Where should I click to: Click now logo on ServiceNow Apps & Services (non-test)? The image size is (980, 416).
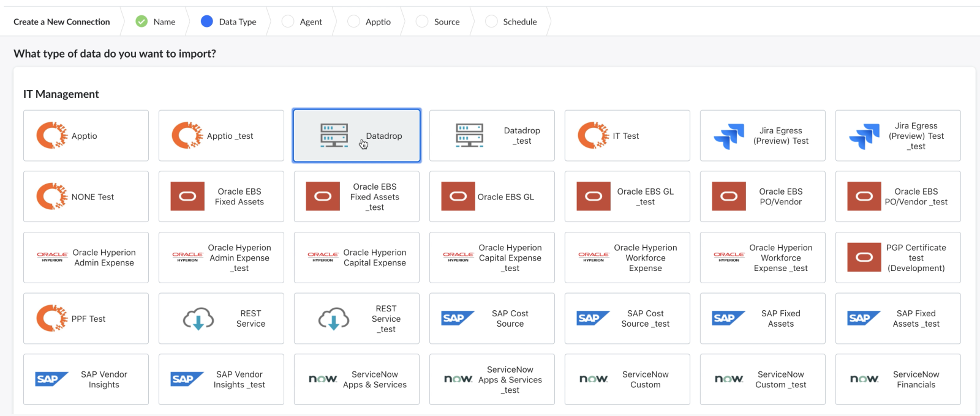tap(323, 379)
